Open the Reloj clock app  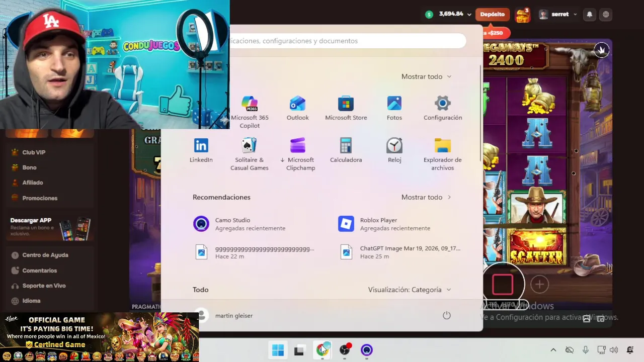[x=394, y=150]
